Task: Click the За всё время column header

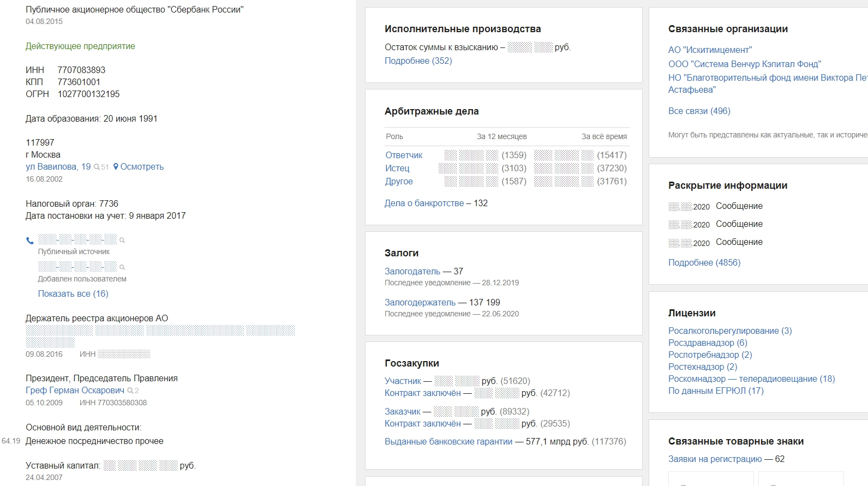Action: (604, 136)
